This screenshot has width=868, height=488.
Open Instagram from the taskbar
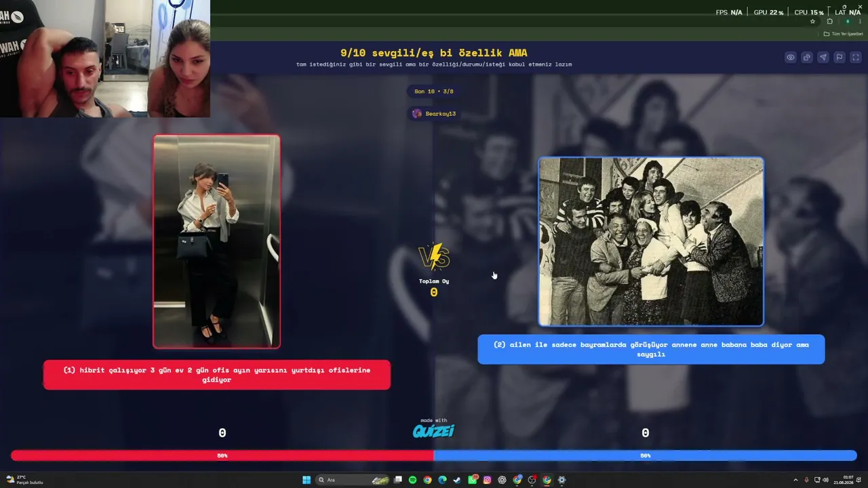[x=487, y=480]
